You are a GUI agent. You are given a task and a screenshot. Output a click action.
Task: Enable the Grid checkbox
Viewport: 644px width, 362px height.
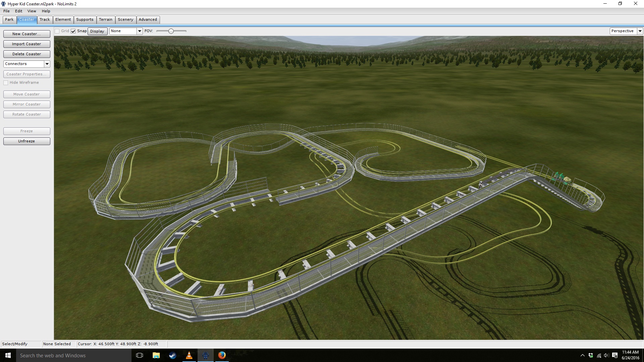(57, 31)
